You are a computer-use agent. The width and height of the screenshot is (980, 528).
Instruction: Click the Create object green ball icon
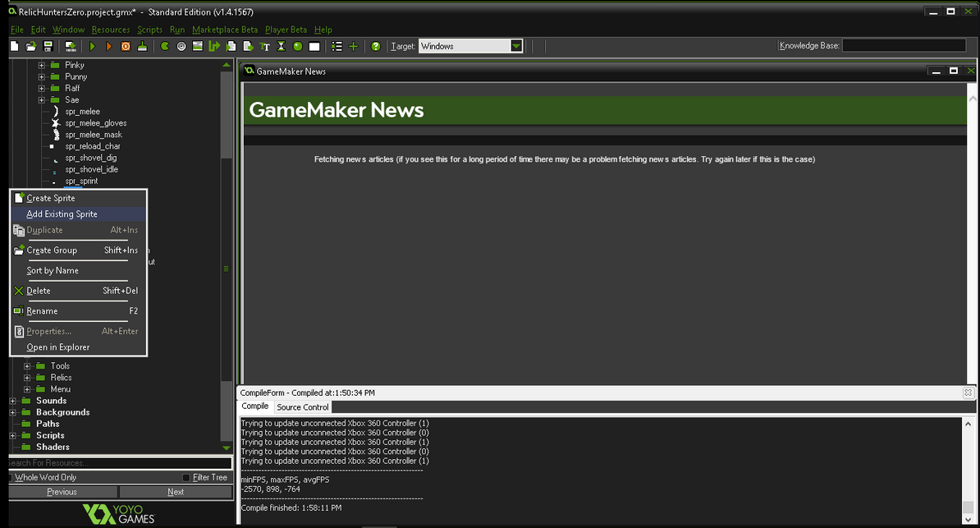(297, 46)
